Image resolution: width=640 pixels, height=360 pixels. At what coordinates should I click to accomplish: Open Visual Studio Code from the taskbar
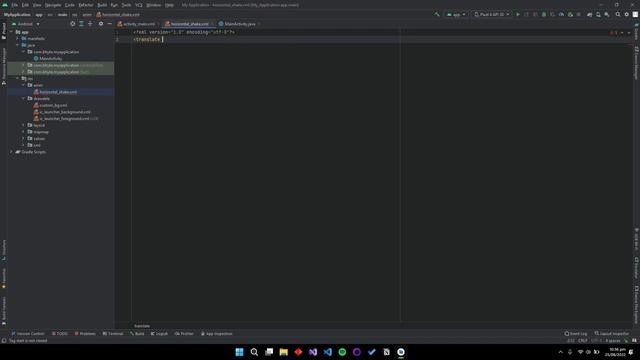click(x=327, y=352)
